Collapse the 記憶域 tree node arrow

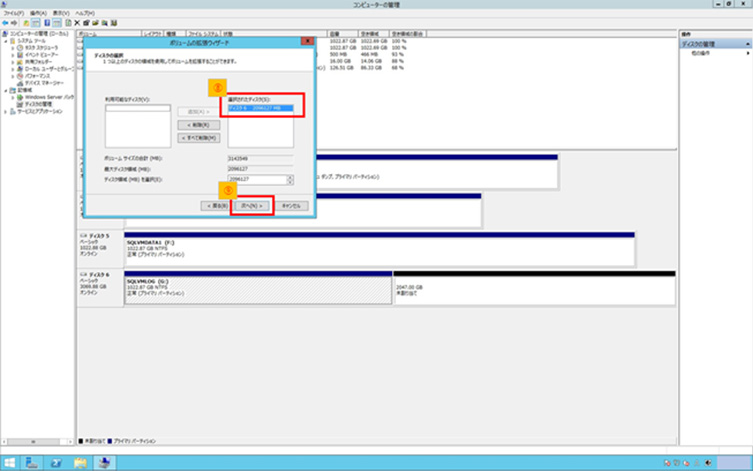coord(6,90)
